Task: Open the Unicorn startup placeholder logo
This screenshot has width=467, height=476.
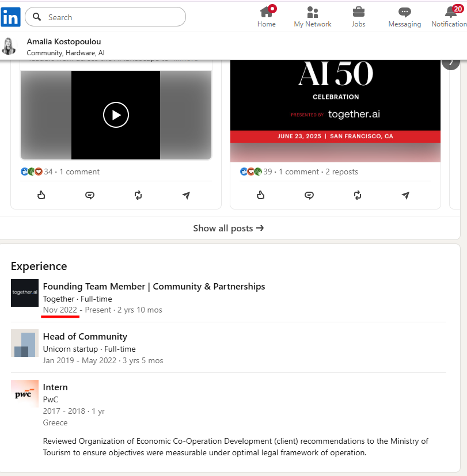Action: (x=25, y=343)
